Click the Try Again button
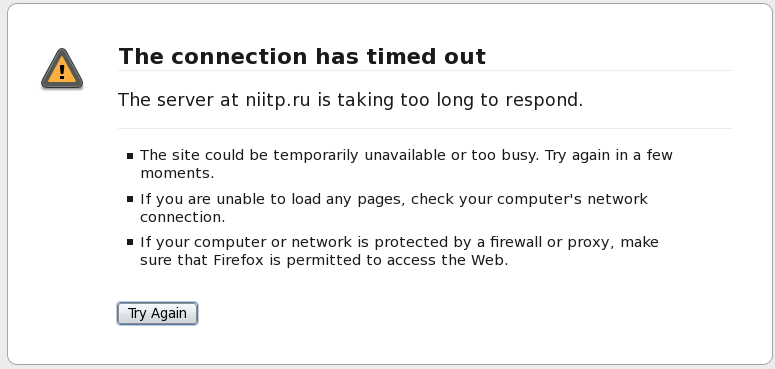Image resolution: width=775 pixels, height=369 pixels. point(158,314)
